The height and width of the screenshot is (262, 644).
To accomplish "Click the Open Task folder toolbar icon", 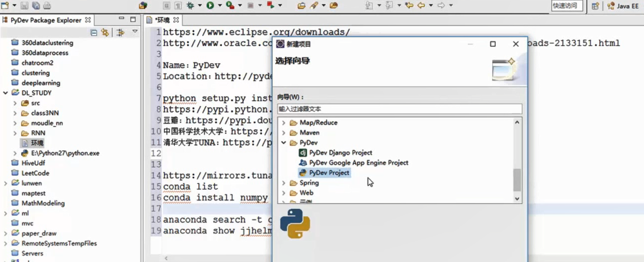I will pos(301,5).
